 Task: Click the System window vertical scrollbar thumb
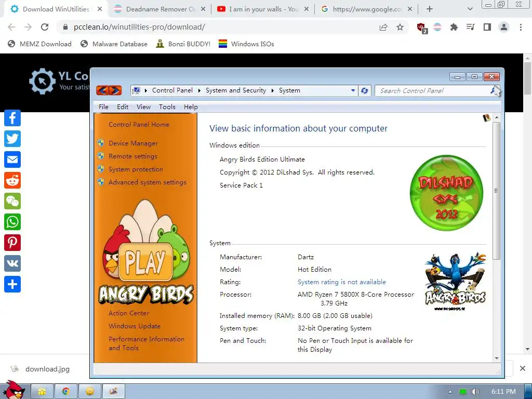(x=496, y=191)
